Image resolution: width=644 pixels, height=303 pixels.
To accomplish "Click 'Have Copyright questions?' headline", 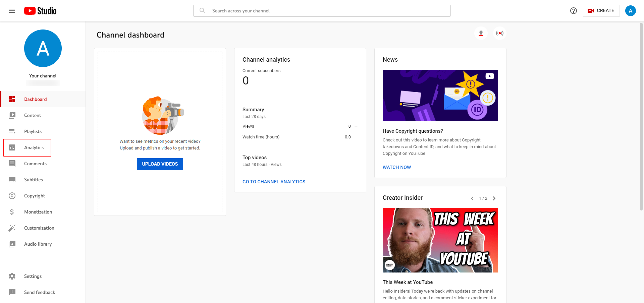I will pyautogui.click(x=413, y=131).
